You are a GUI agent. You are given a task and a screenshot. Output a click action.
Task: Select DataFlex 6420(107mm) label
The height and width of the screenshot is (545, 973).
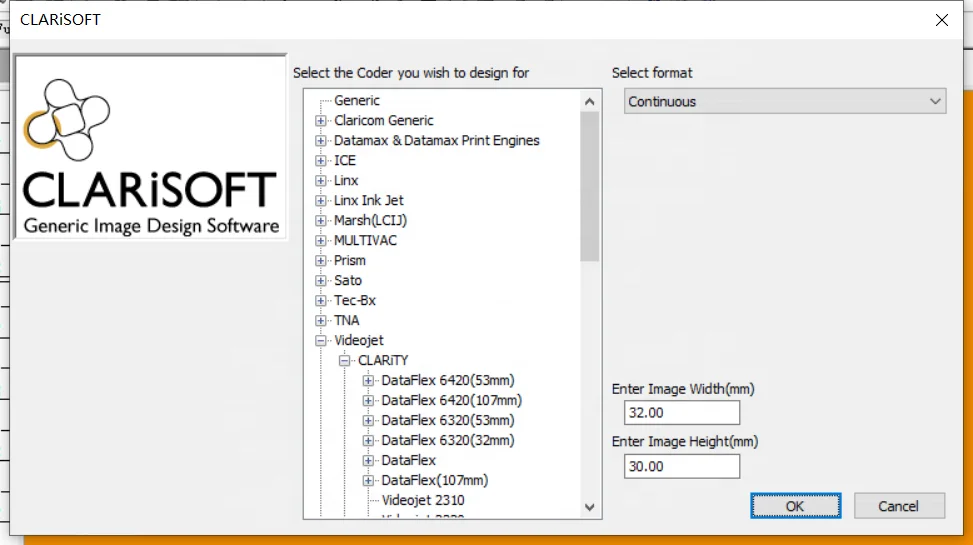[x=451, y=400]
